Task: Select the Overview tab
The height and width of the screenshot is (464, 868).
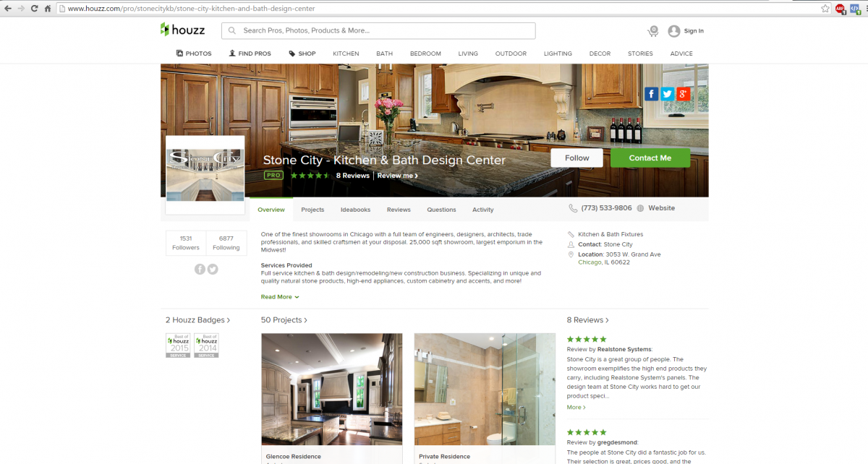Action: pos(271,210)
